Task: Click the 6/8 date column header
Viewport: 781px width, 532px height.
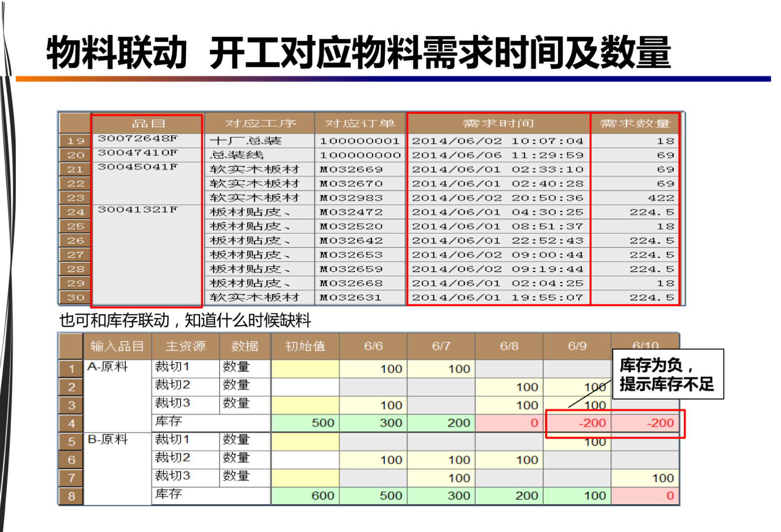Action: click(509, 346)
